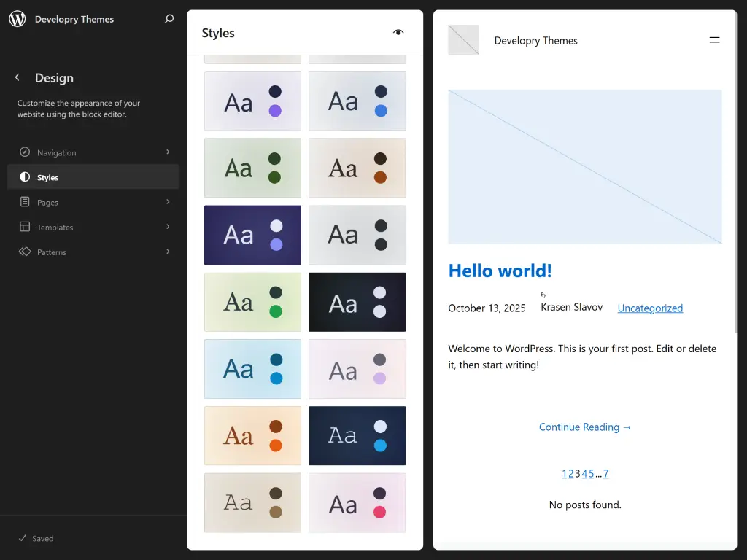Expand the Patterns chevron arrow

(x=168, y=252)
